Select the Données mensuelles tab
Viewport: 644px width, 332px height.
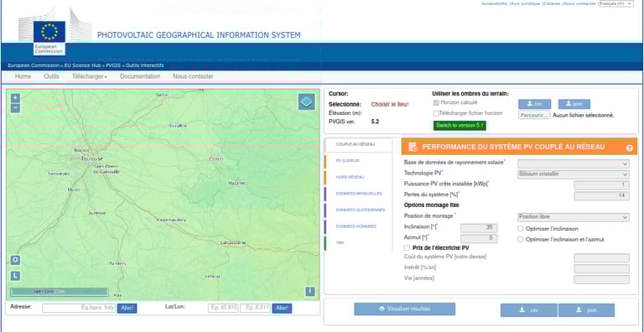358,194
